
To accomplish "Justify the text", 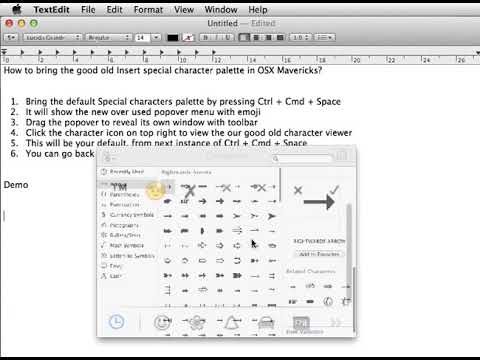I will tap(280, 37).
